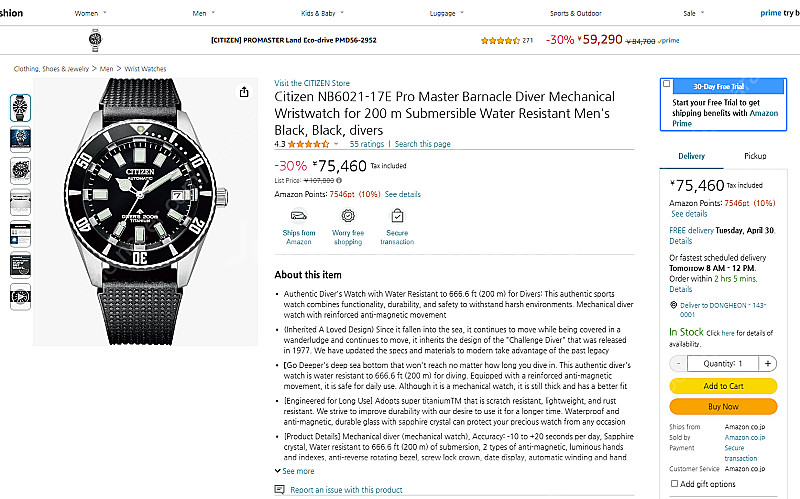Decrease quantity with the minus button
800x499 pixels.
[679, 364]
